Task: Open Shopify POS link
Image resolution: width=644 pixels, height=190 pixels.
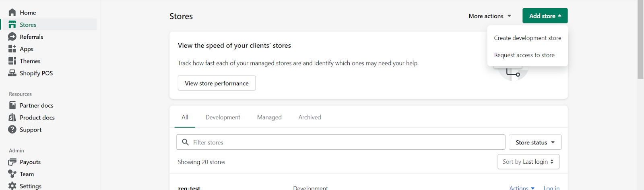Action: point(36,73)
